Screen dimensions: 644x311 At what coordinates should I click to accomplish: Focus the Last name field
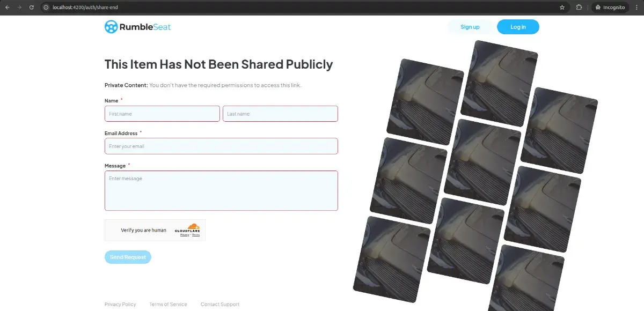280,114
